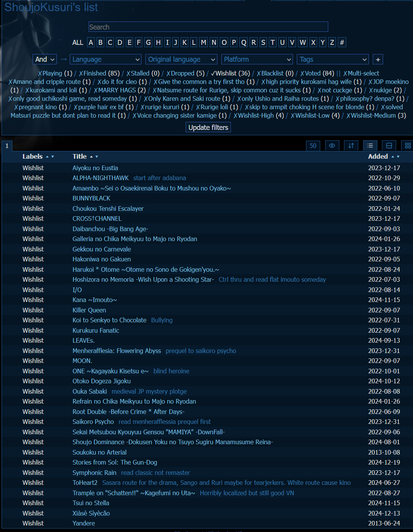The height and width of the screenshot is (532, 413).
Task: Open the Tags filter dropdown
Action: [x=333, y=59]
